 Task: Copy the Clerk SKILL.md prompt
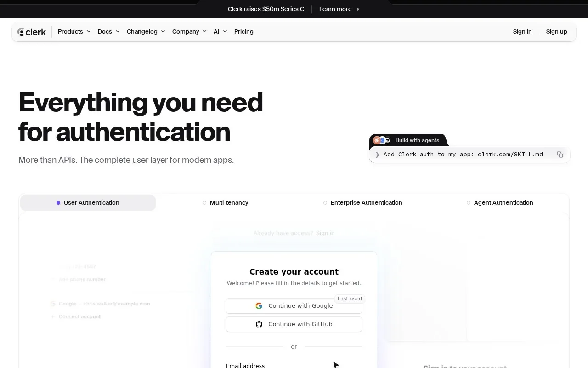click(x=560, y=155)
